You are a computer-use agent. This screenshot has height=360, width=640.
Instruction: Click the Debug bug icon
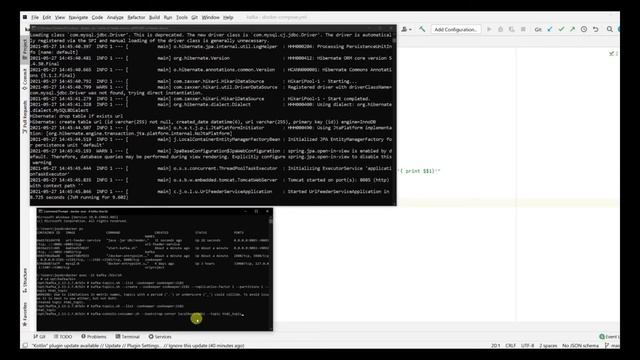click(x=500, y=29)
